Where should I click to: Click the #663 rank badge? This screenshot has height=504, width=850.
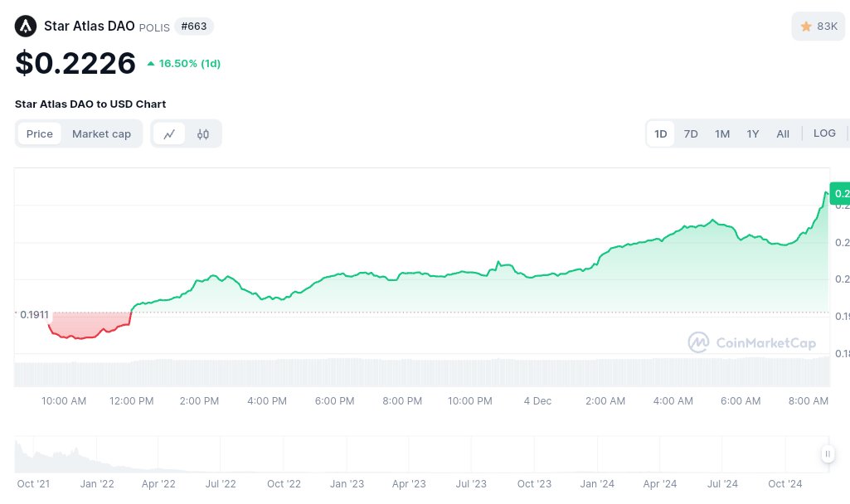tap(193, 26)
